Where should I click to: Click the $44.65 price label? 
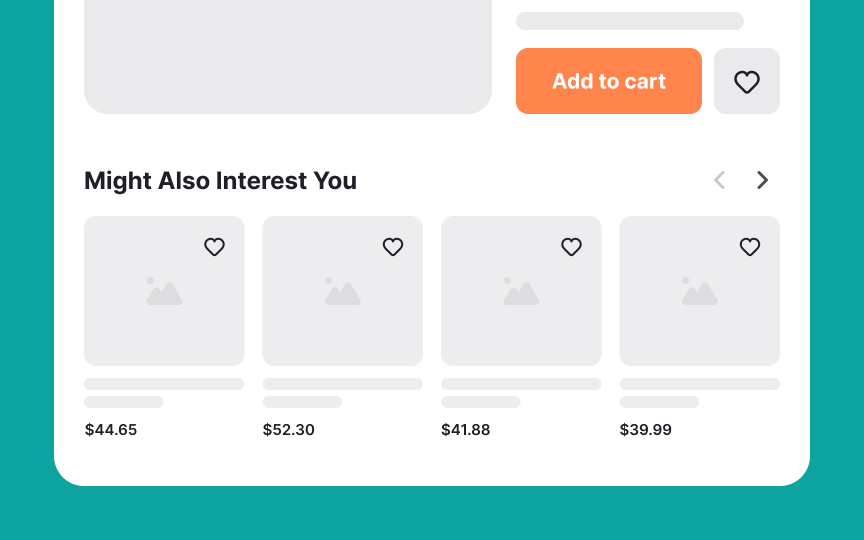click(111, 430)
